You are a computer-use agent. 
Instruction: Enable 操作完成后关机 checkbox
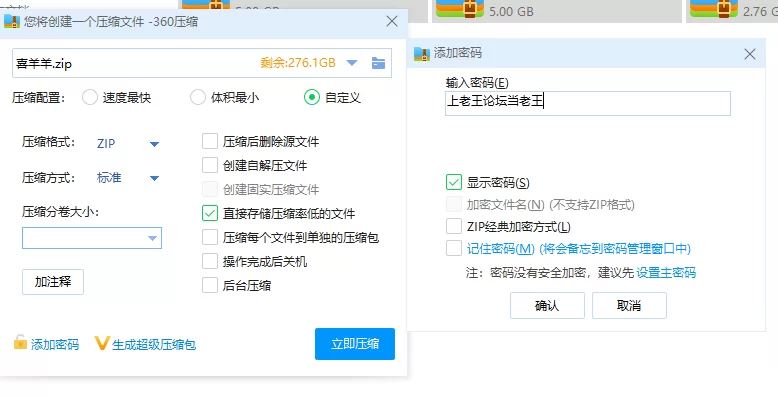click(210, 261)
